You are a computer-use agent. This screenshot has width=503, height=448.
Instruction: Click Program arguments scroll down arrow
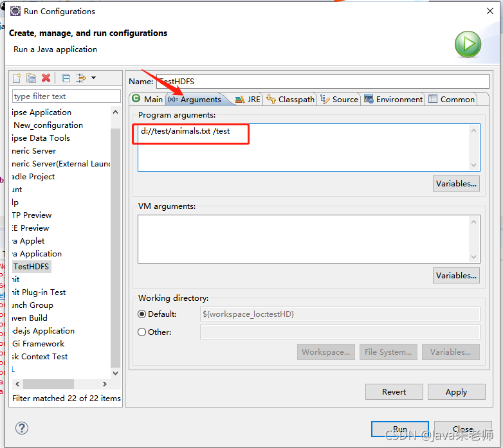[x=474, y=165]
